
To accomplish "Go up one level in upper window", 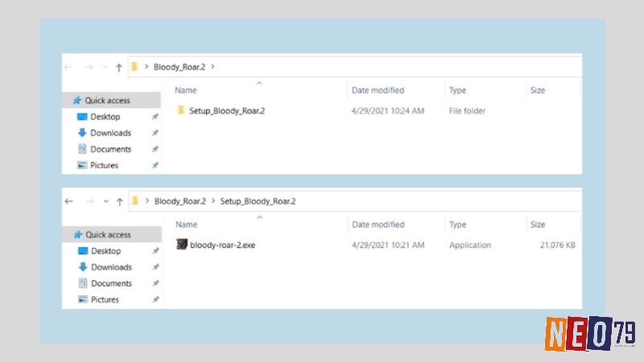I will coord(118,68).
